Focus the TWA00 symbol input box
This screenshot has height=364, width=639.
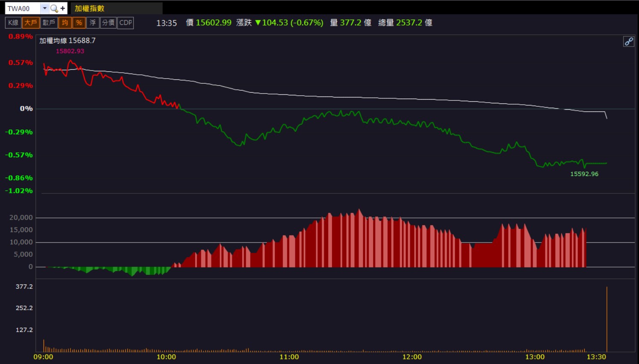coord(23,9)
